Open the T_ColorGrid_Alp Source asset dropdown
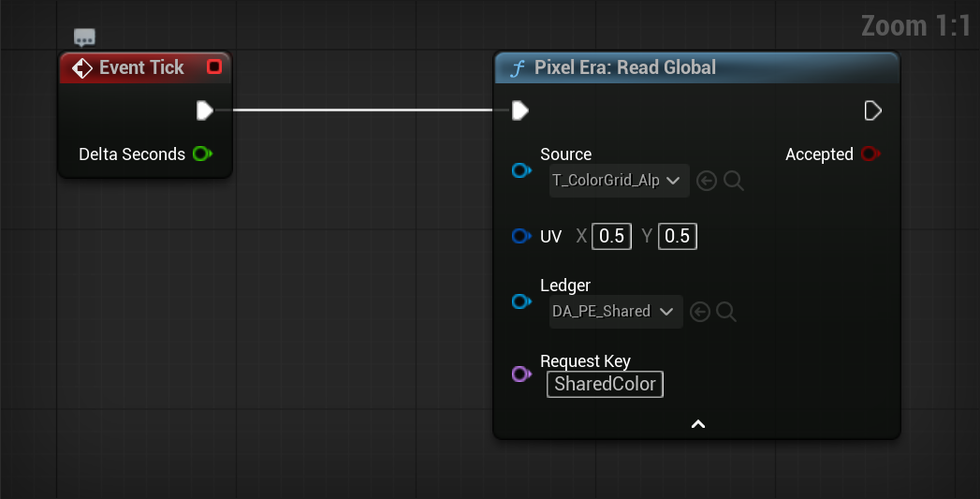 620,181
